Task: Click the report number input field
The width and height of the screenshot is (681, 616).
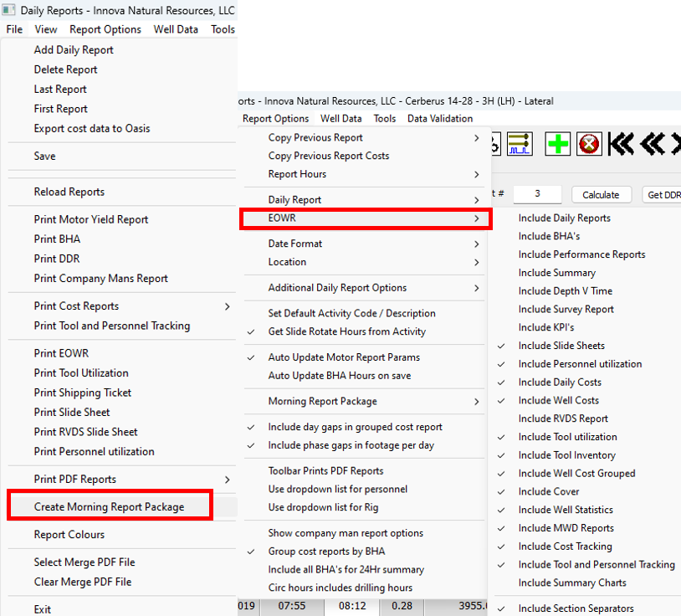Action: 536,193
